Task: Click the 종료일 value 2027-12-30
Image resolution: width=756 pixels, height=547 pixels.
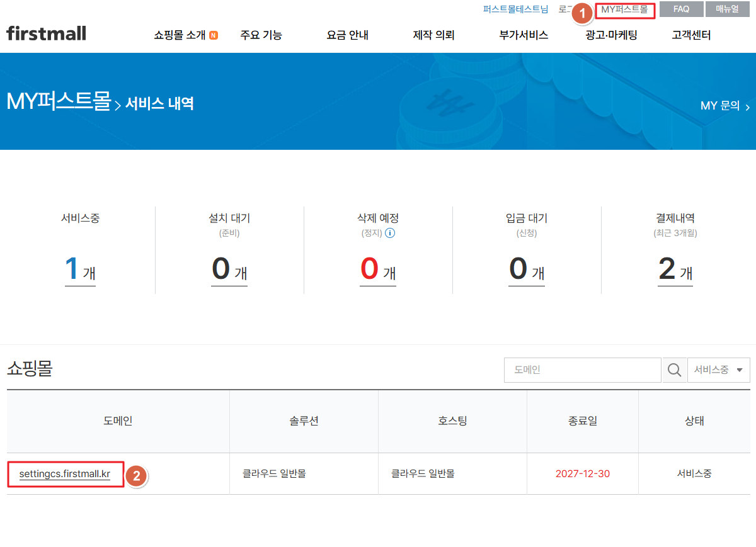Action: pos(583,474)
